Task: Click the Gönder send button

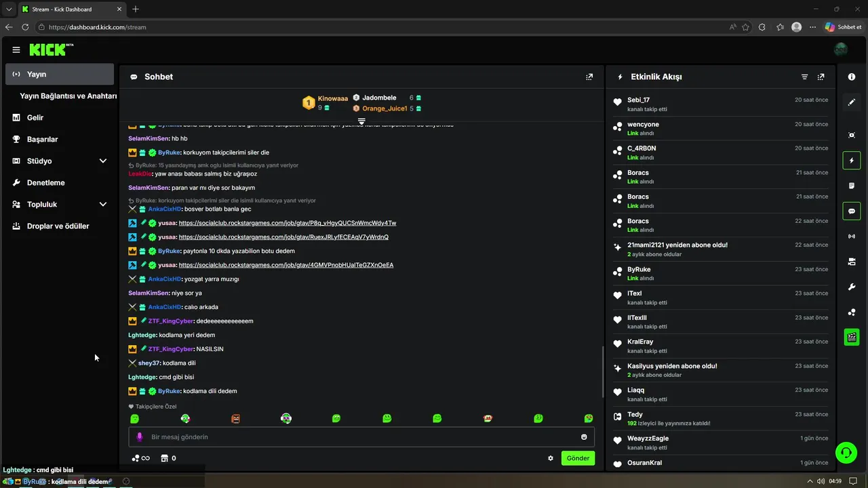Action: pyautogui.click(x=578, y=458)
